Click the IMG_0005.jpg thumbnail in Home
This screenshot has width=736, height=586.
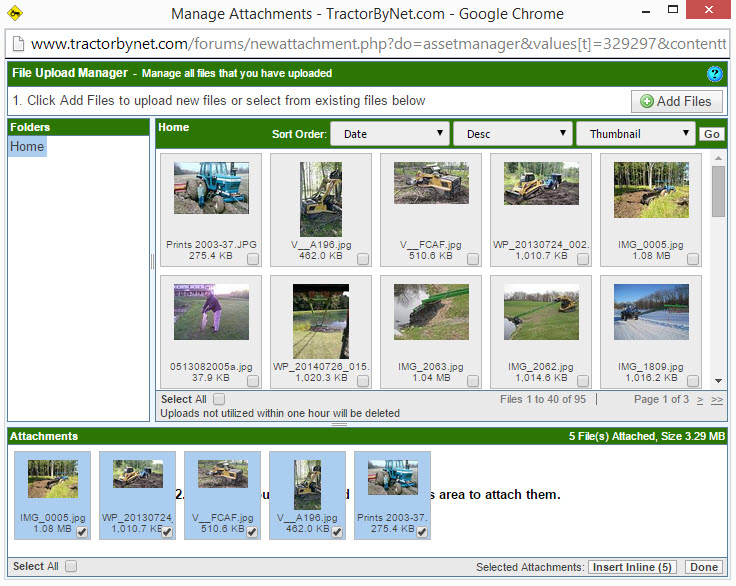(651, 190)
